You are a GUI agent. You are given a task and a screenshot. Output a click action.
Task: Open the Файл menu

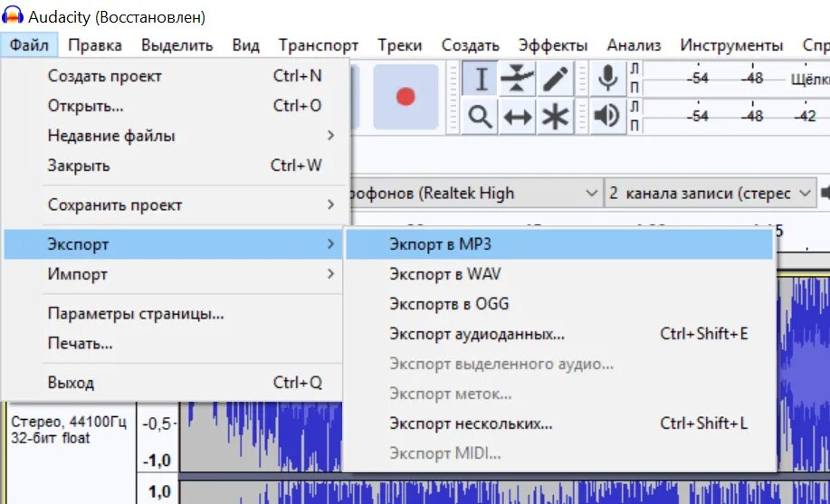pos(29,45)
